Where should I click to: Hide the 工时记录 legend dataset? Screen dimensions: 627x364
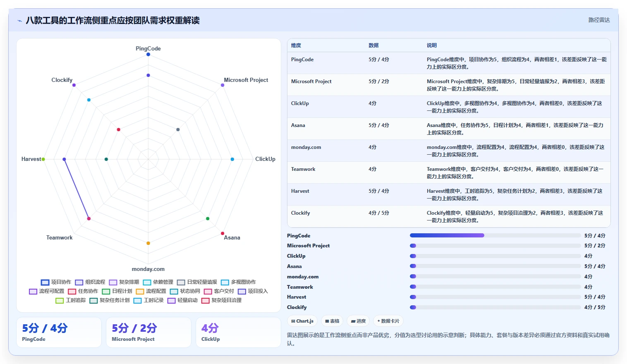click(148, 300)
